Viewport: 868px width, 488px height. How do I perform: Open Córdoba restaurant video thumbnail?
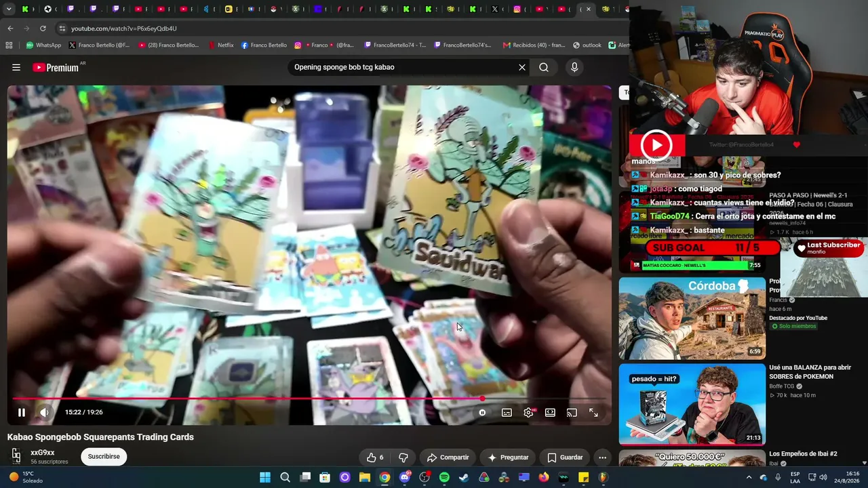(692, 318)
